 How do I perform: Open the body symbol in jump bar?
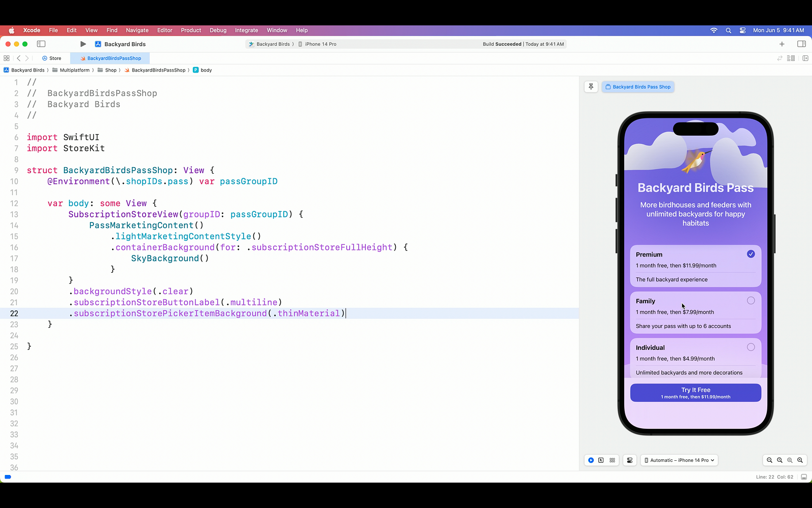[x=202, y=70]
